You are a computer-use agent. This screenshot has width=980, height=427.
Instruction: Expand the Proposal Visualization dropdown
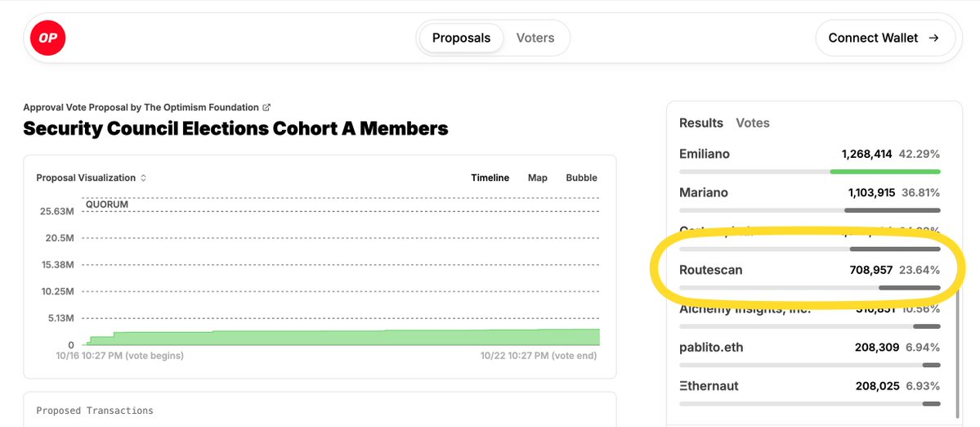point(92,178)
